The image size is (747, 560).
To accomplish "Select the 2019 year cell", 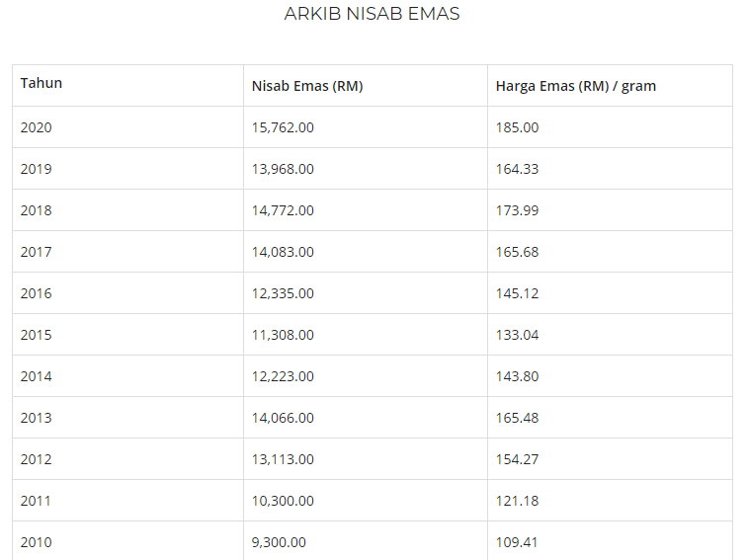I will click(x=37, y=169).
